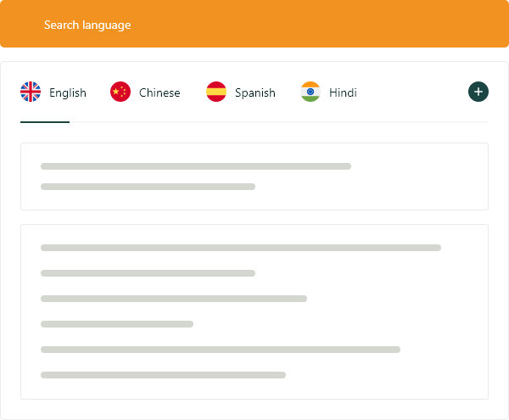Image resolution: width=509 pixels, height=420 pixels.
Task: Click the Spain flag icon
Action: click(x=216, y=92)
